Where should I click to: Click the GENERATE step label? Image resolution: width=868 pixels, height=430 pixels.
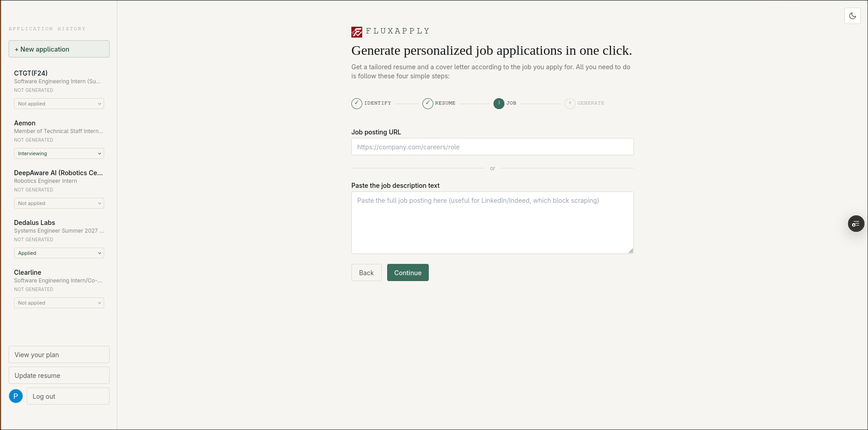point(590,103)
